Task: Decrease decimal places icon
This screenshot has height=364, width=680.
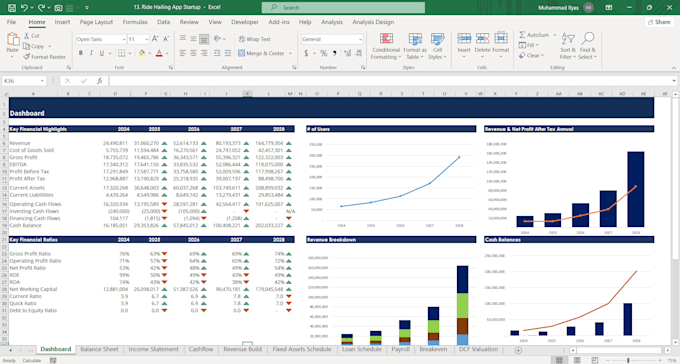Action: point(358,53)
